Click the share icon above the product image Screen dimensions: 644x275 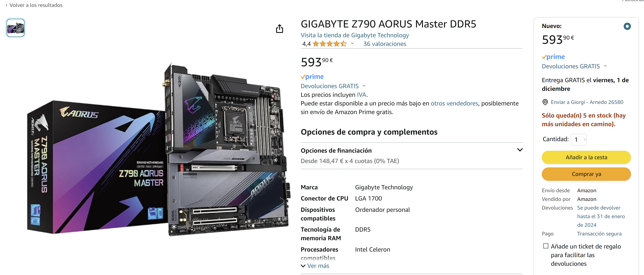coord(279,29)
